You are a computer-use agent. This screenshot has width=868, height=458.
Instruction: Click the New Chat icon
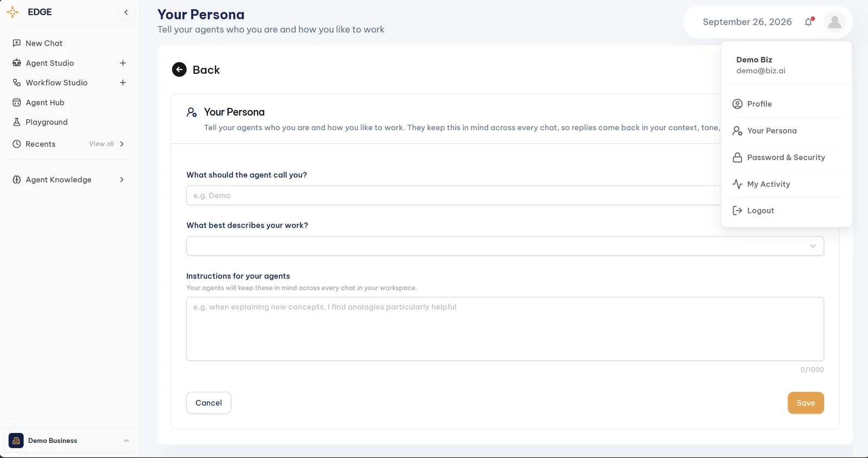[17, 43]
